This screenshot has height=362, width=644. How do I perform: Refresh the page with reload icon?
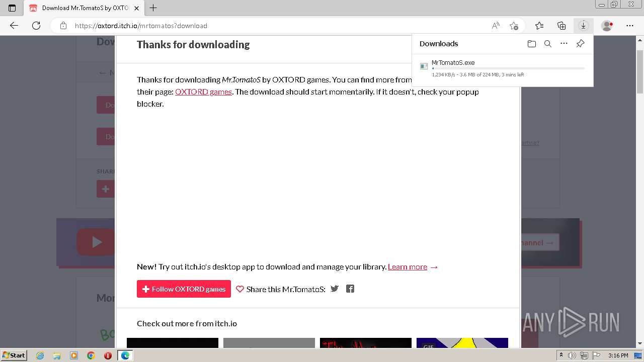(36, 26)
